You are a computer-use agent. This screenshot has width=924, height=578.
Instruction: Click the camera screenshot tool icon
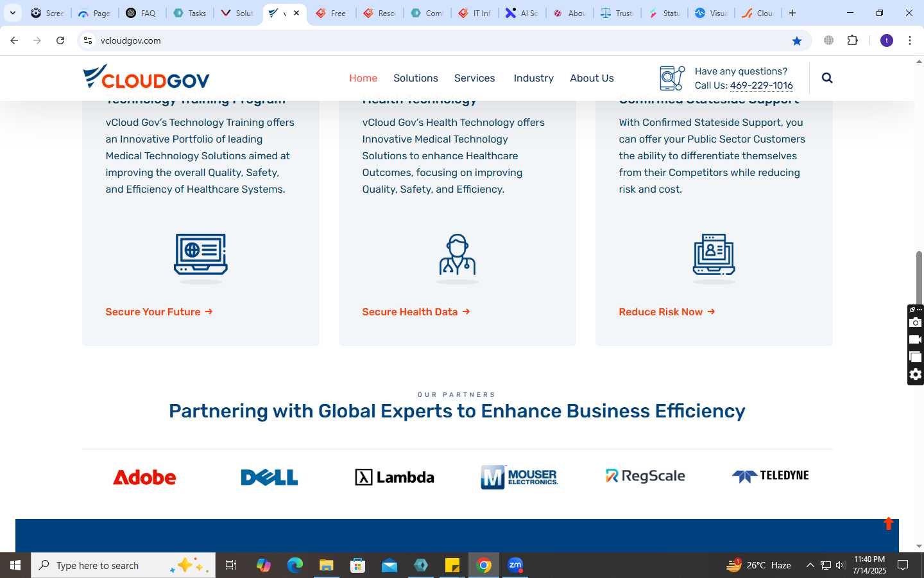coord(916,322)
